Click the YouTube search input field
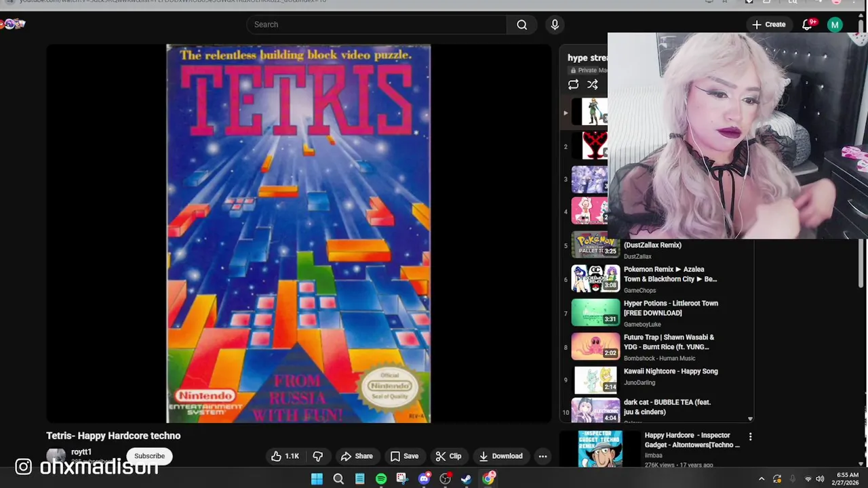The width and height of the screenshot is (868, 488). 376,24
